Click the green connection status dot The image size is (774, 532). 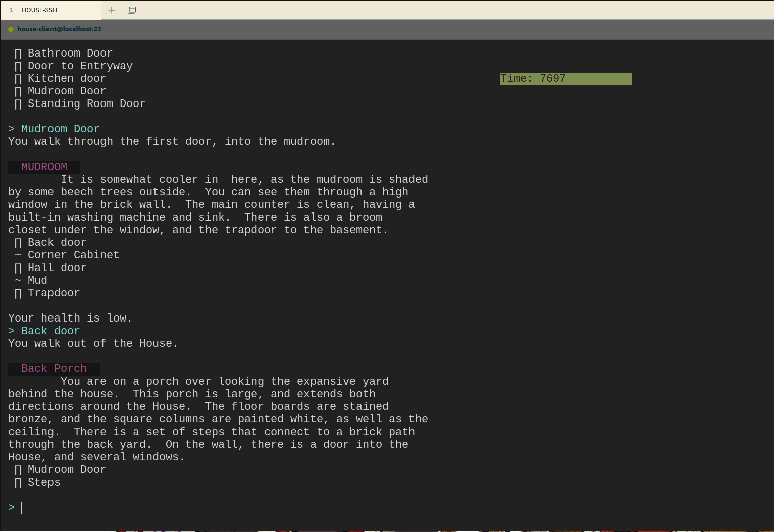tap(11, 29)
